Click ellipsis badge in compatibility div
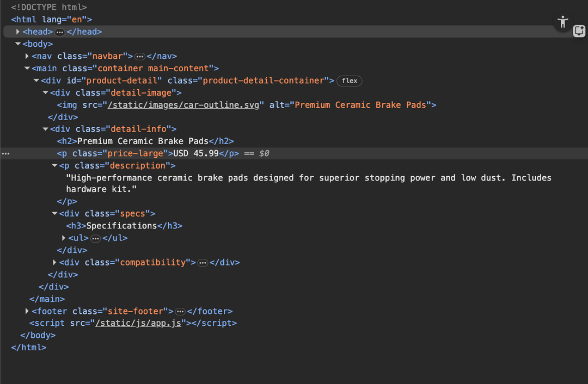 (x=203, y=263)
